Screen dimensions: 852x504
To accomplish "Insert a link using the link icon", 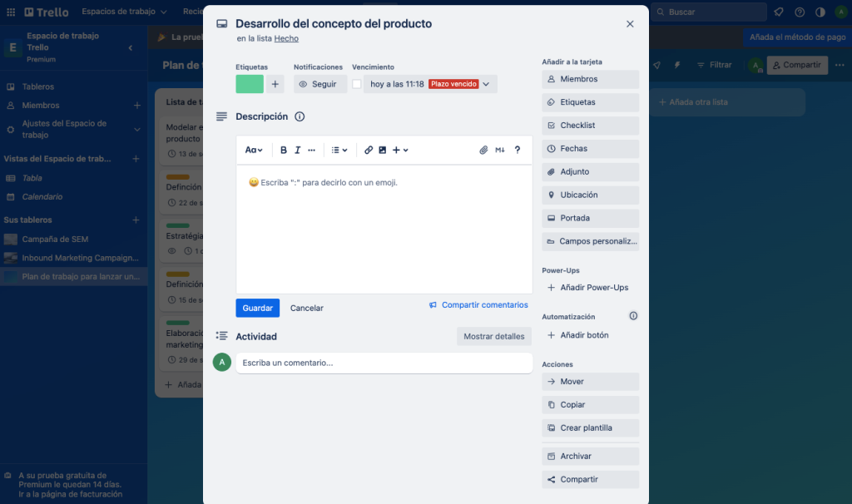I will (x=369, y=150).
